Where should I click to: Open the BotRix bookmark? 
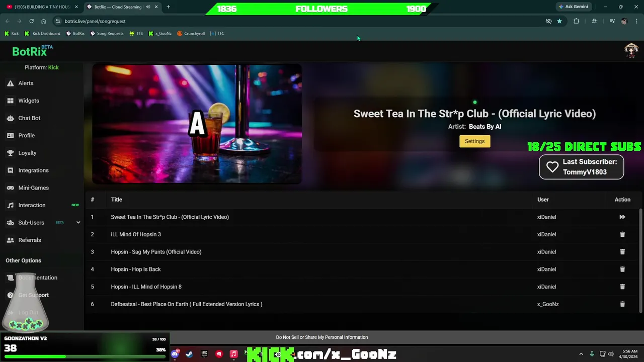pyautogui.click(x=75, y=34)
